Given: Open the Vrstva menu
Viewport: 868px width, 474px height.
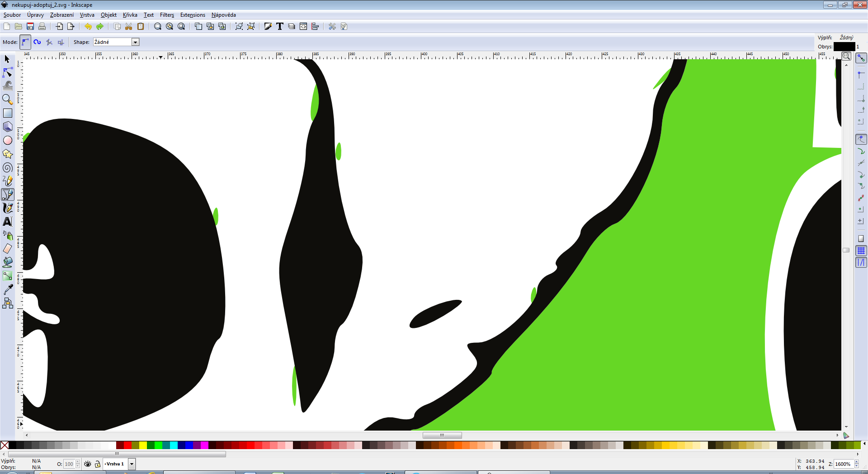Looking at the screenshot, I should pyautogui.click(x=87, y=15).
